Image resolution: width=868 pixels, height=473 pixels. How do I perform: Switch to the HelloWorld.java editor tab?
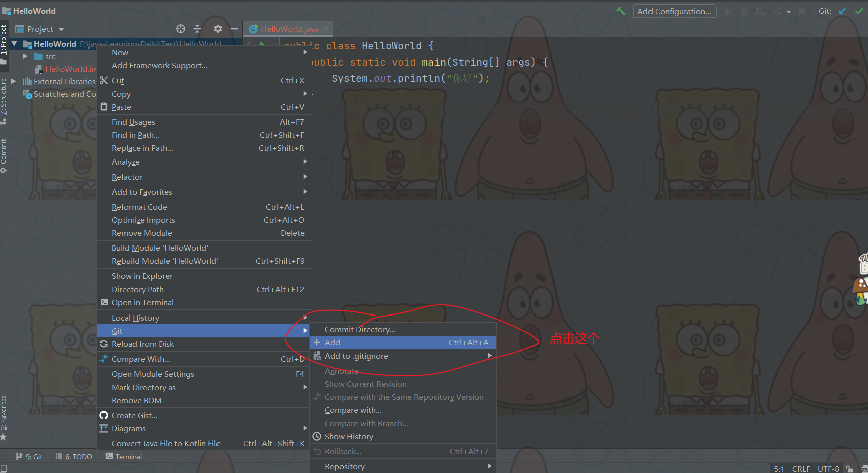pyautogui.click(x=289, y=29)
